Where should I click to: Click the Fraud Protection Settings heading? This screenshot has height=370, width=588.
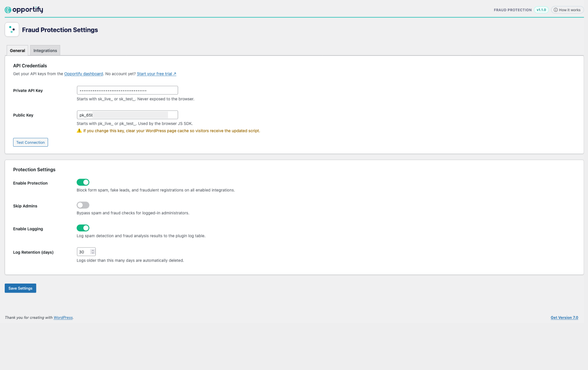coord(60,30)
